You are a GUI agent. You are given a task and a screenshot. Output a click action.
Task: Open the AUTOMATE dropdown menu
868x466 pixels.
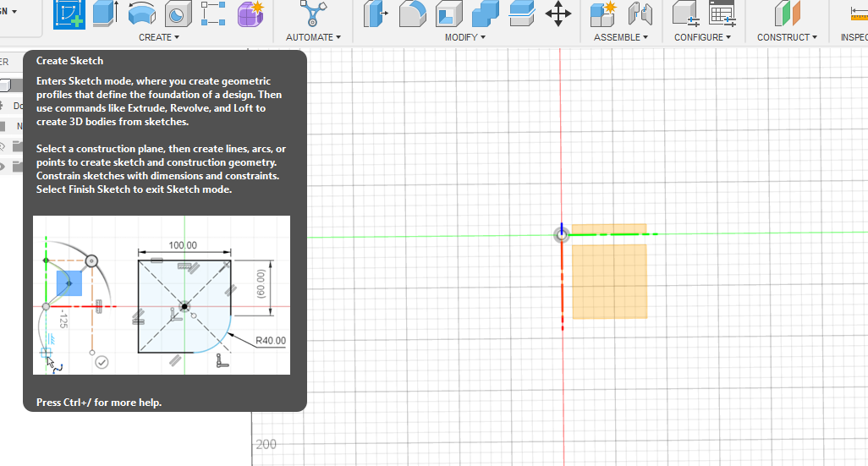click(313, 37)
